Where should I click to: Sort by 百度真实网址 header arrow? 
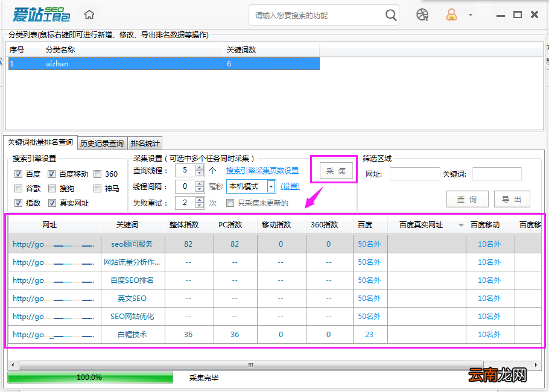click(x=461, y=225)
